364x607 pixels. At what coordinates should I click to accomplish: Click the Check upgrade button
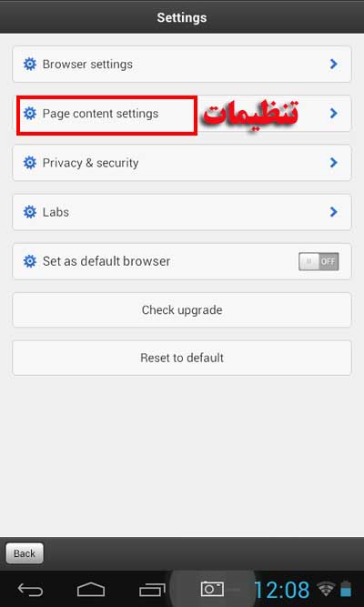182,310
